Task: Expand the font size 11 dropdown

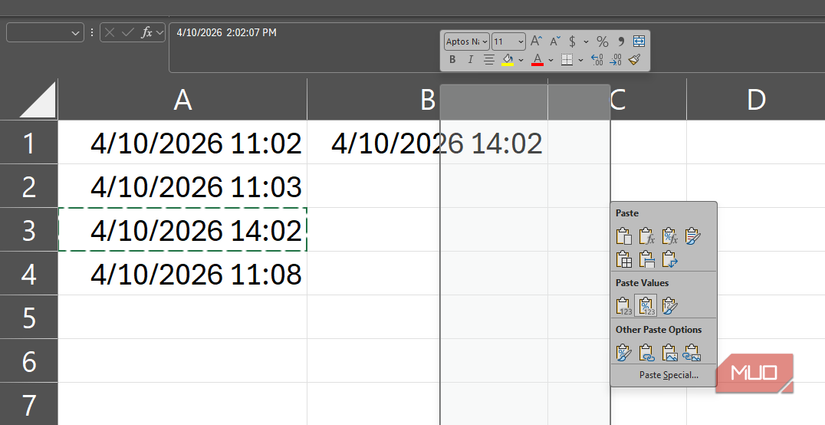Action: coord(521,41)
